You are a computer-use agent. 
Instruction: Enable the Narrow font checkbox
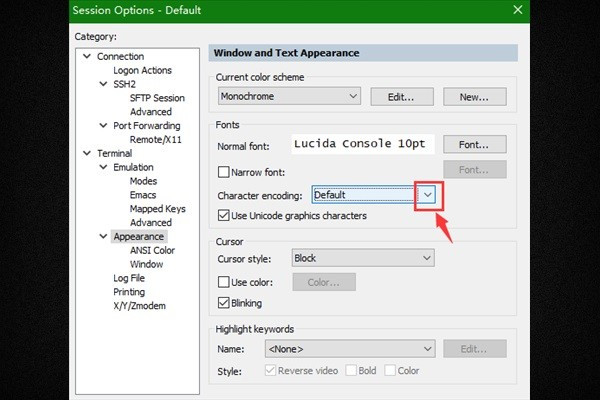[224, 173]
